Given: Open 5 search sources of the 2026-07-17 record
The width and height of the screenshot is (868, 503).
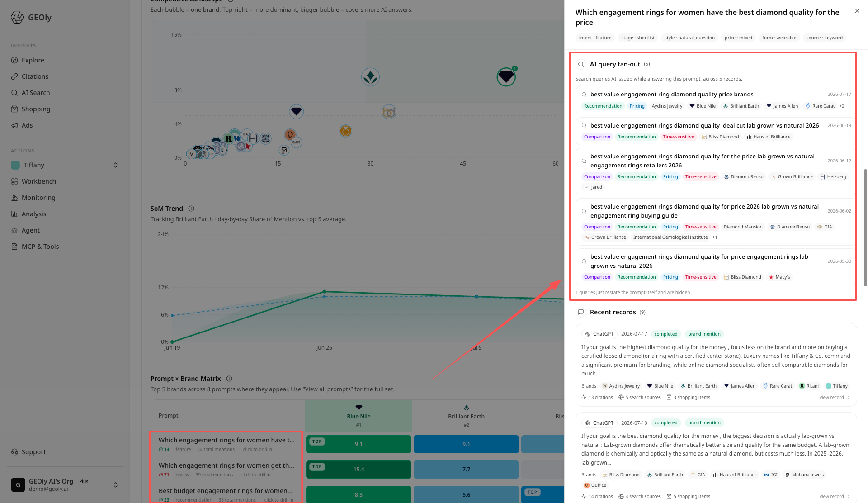Looking at the screenshot, I should click(x=640, y=398).
